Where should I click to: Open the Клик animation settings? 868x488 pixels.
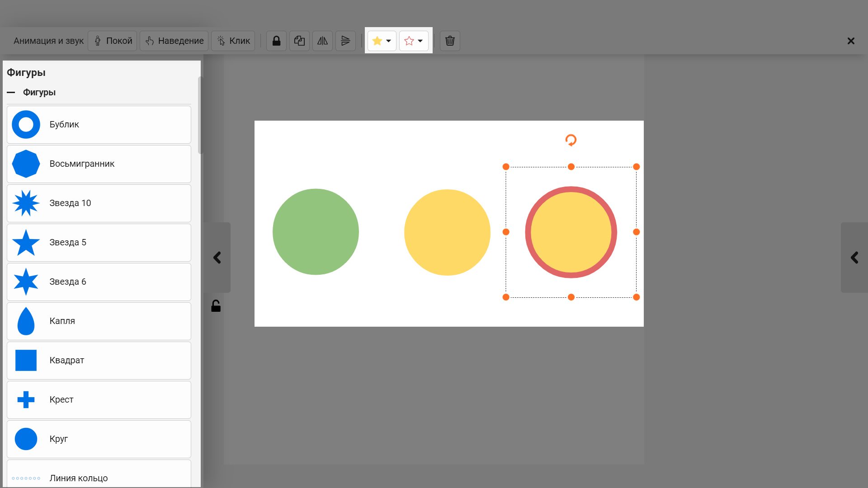(233, 41)
